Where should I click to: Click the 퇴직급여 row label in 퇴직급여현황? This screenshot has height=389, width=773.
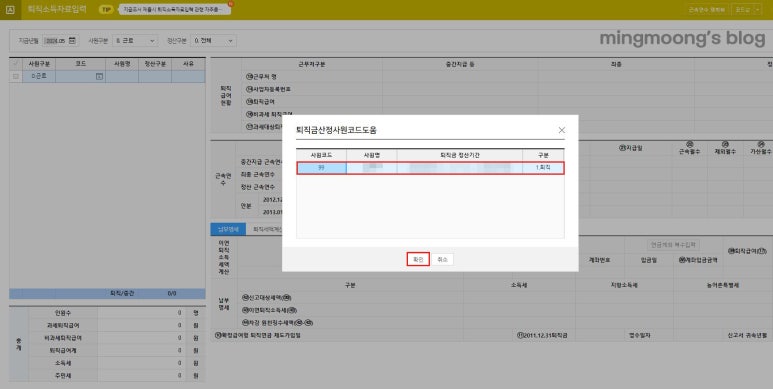tap(260, 102)
